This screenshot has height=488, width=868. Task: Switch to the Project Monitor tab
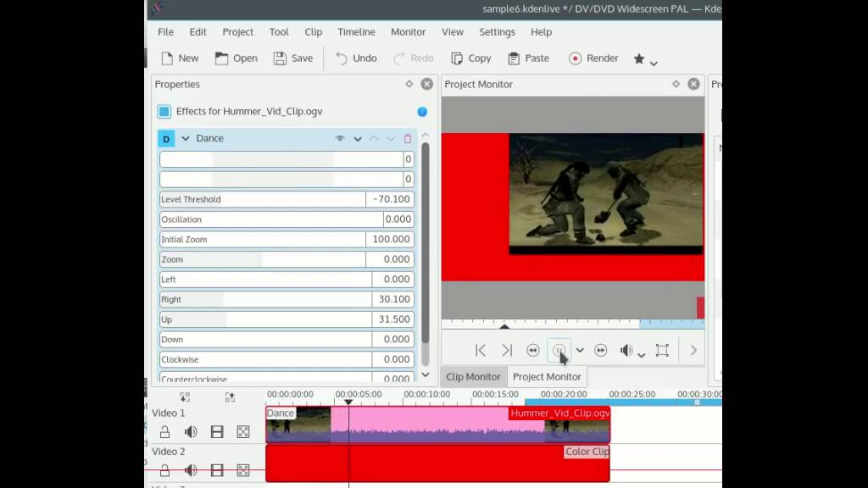547,377
